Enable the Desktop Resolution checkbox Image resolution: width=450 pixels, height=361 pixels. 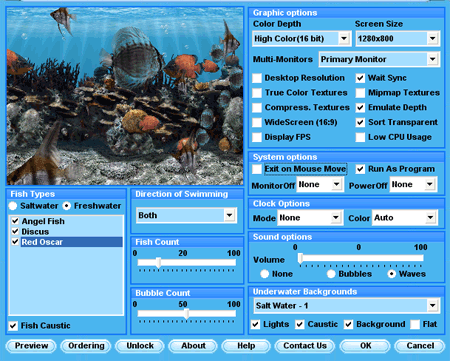(x=257, y=78)
